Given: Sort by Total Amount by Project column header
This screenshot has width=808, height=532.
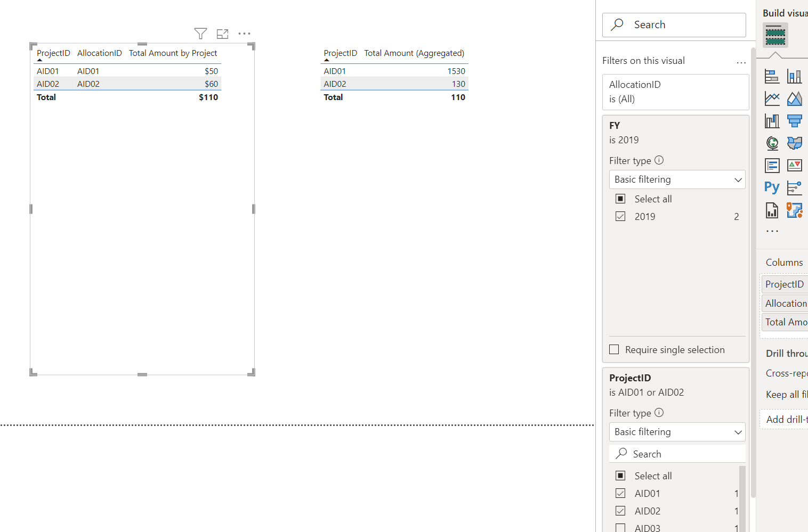Looking at the screenshot, I should point(173,53).
